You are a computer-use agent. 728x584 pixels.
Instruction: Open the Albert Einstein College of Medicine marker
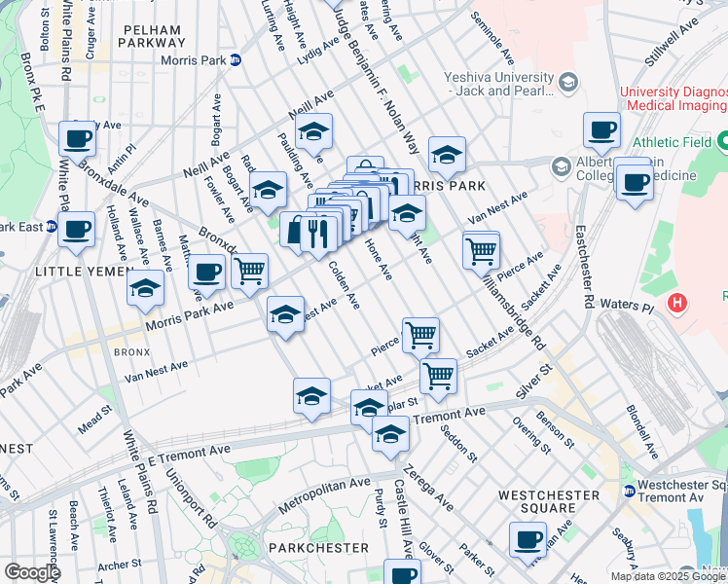pos(561,167)
